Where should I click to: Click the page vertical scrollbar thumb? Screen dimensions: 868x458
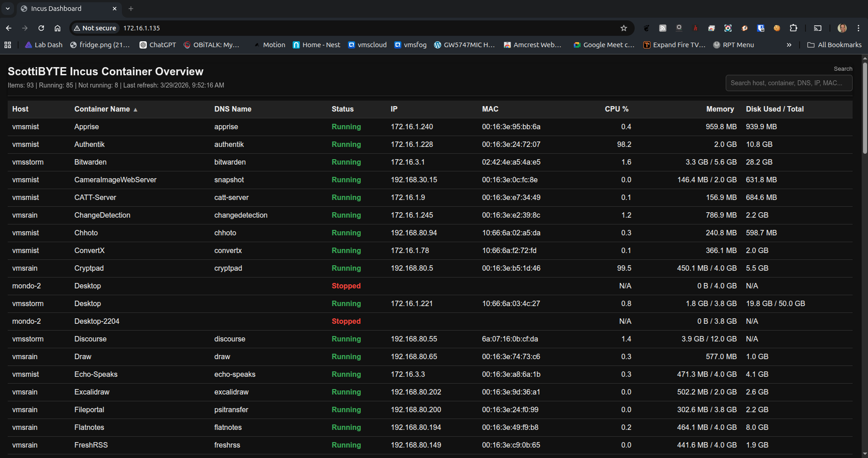point(865,109)
